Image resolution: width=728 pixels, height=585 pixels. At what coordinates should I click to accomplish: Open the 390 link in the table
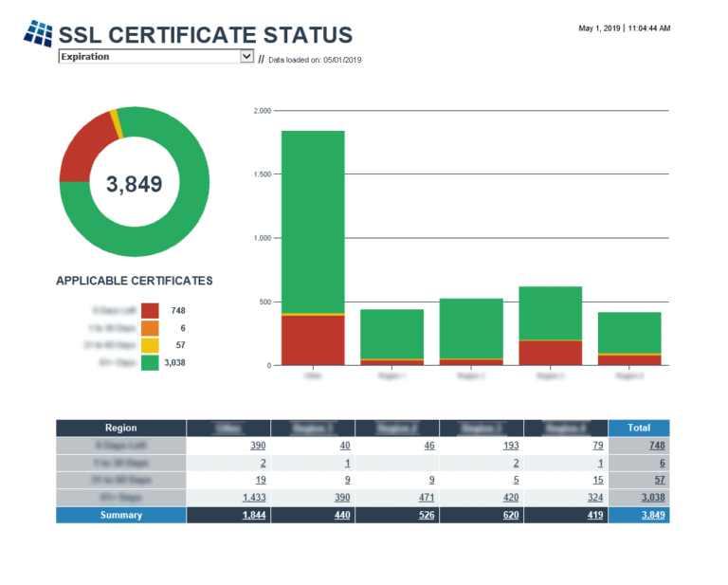click(x=258, y=446)
